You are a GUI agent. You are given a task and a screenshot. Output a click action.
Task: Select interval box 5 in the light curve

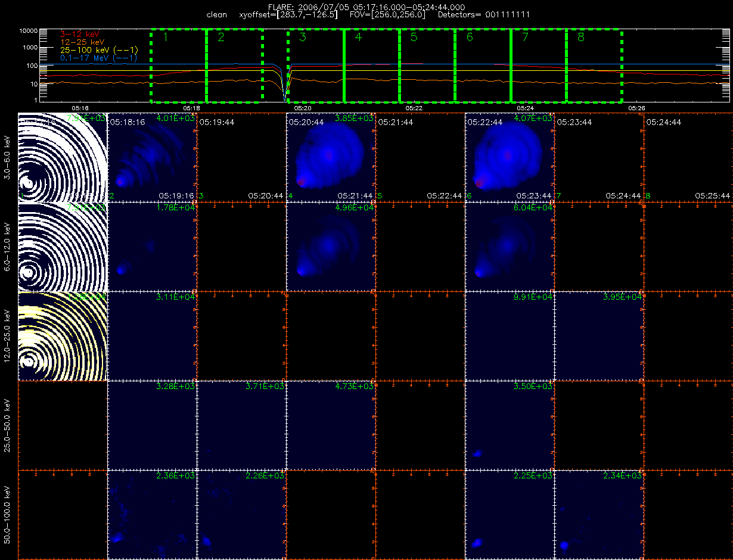(427, 65)
